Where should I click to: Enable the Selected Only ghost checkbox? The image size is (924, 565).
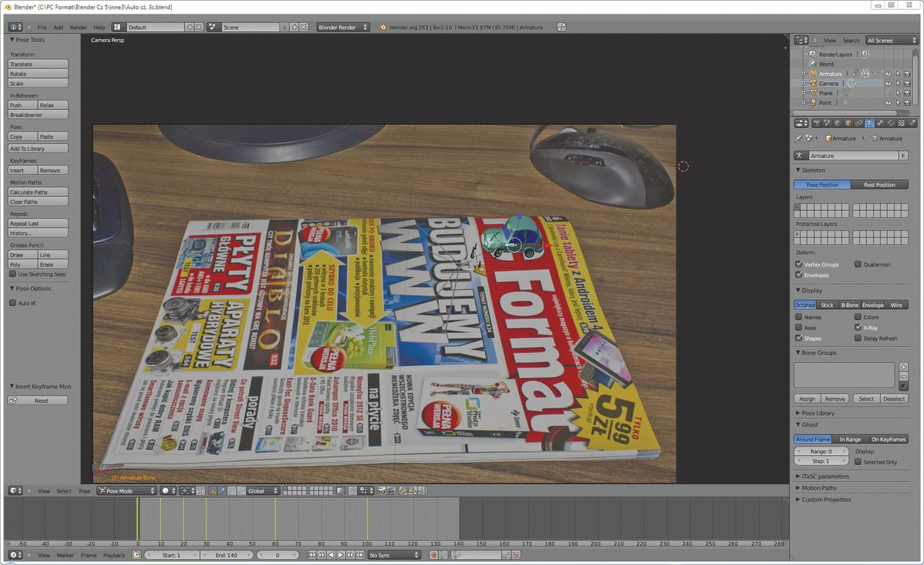click(x=858, y=462)
